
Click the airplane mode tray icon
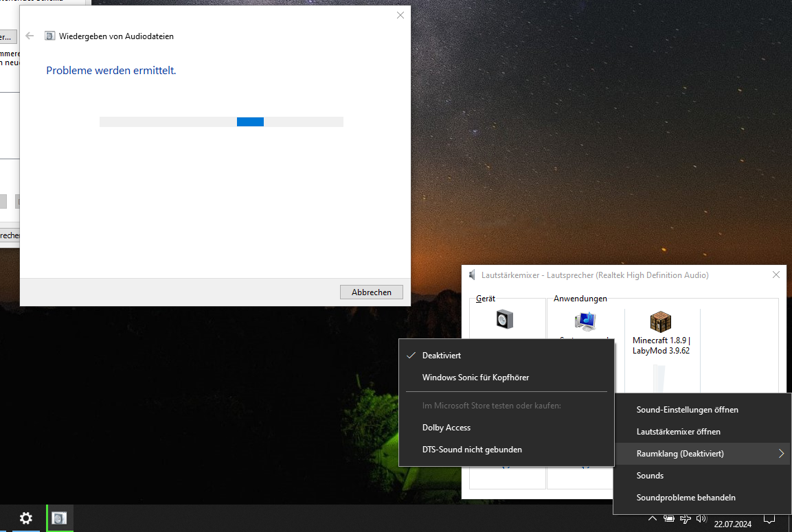coord(686,518)
